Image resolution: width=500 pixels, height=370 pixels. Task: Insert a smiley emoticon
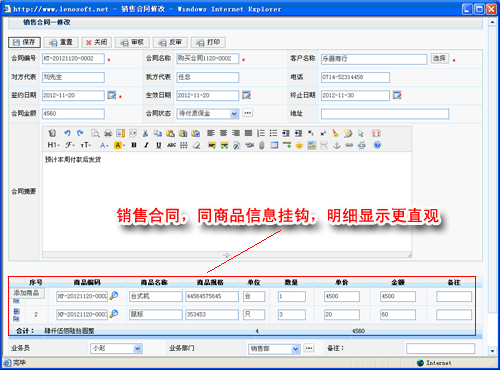pyautogui.click(x=299, y=145)
